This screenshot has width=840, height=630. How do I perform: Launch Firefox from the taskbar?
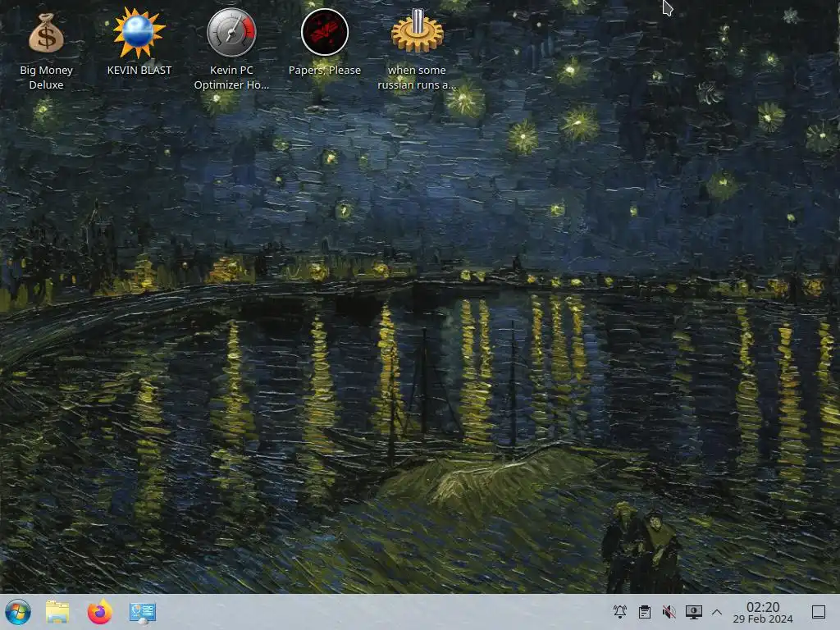click(99, 612)
